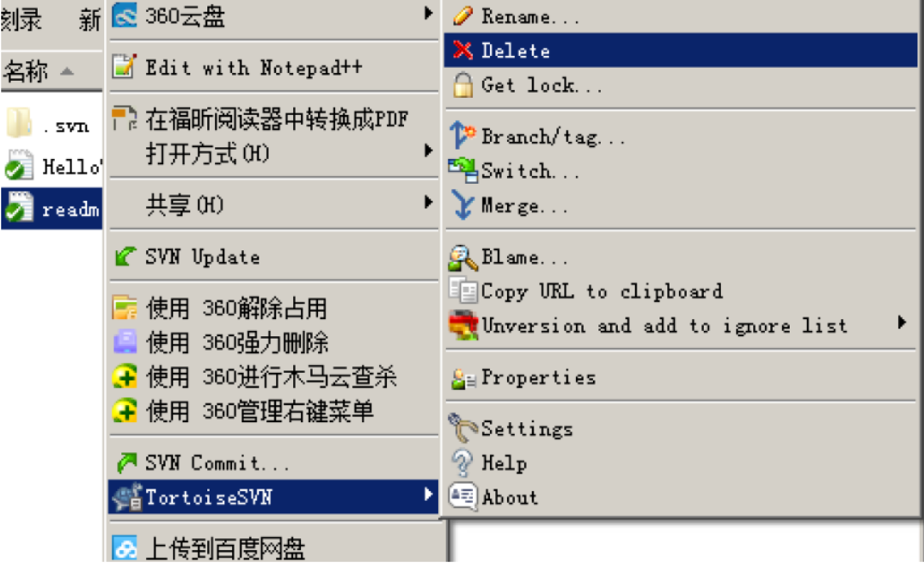Viewport: 924px width, 563px height.
Task: Expand the Unversion and add to ignore list arrow
Action: tap(902, 322)
